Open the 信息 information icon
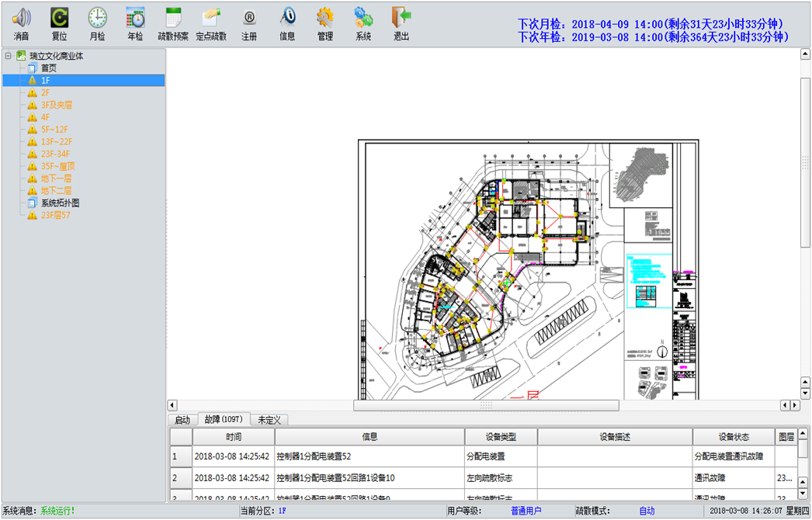Screen dimensions: 812x520 (x=287, y=18)
